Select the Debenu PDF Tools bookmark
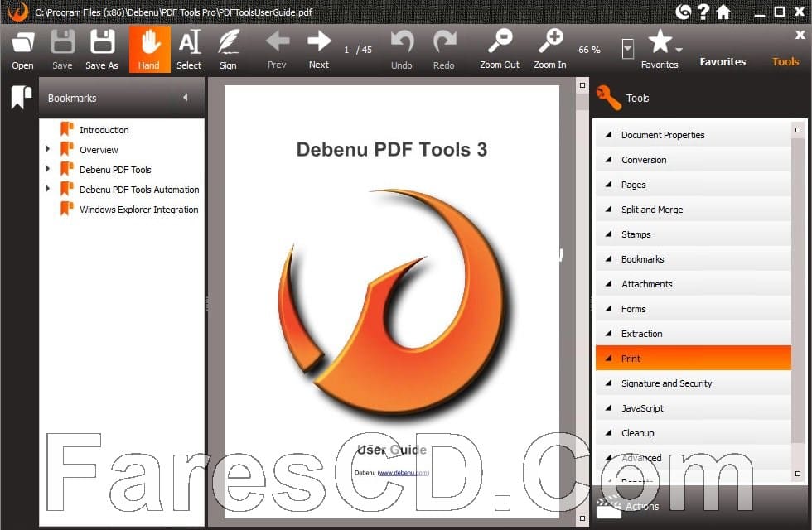812x530 pixels. (115, 170)
